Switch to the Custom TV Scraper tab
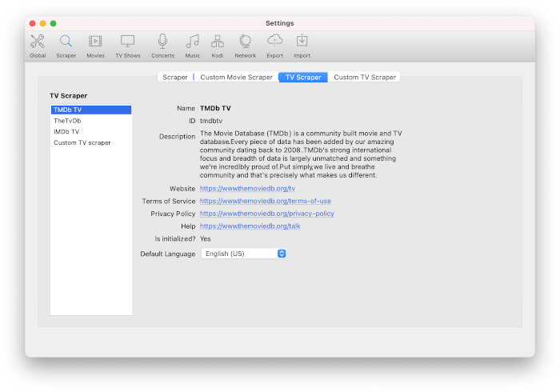The width and height of the screenshot is (560, 392). click(365, 77)
